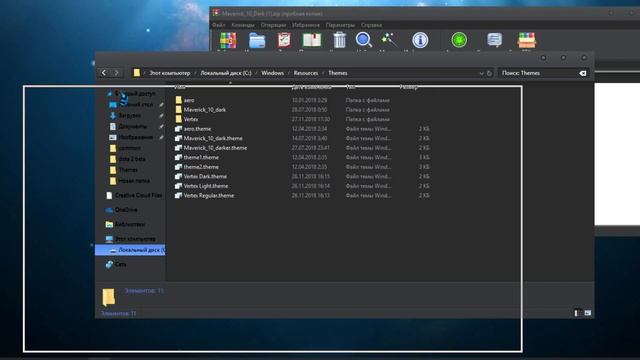640x360 pixels.
Task: Open Creative Cloud Files in the sidebar
Action: [138, 196]
